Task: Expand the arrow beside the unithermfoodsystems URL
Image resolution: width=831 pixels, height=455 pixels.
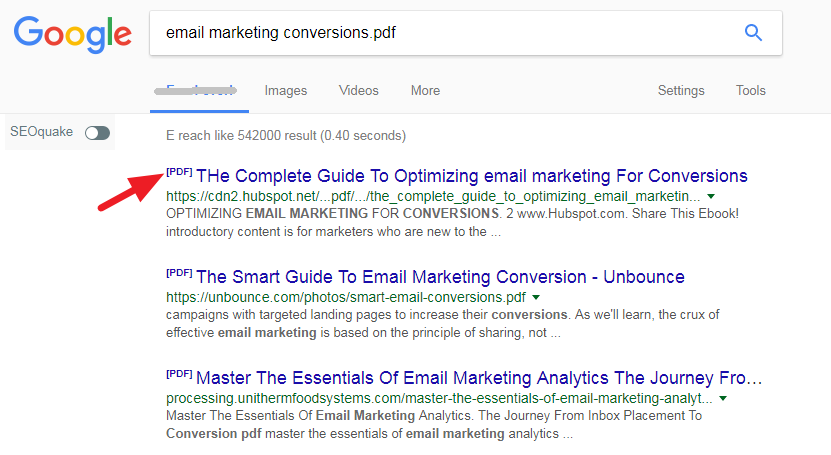Action: [x=723, y=398]
